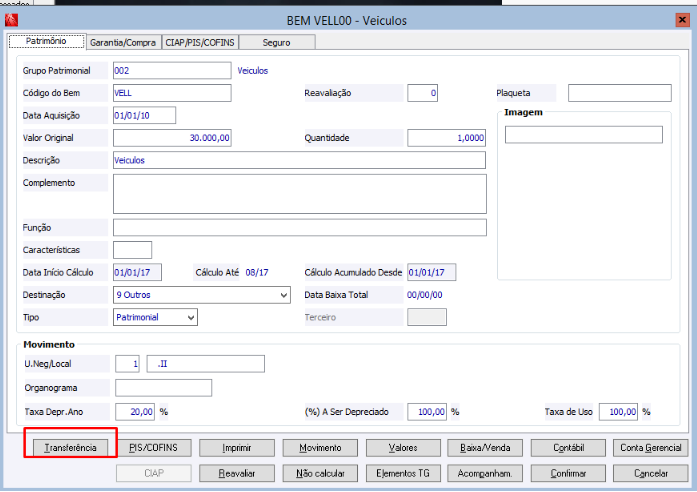Switch to the Garantia/Compra tab
Viewport: 697px width, 492px height.
(x=123, y=43)
